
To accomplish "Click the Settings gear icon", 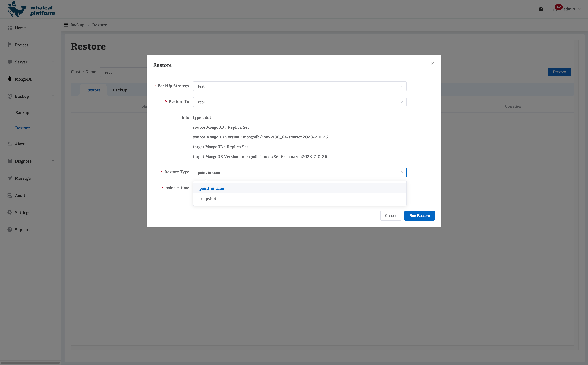I will pyautogui.click(x=10, y=212).
